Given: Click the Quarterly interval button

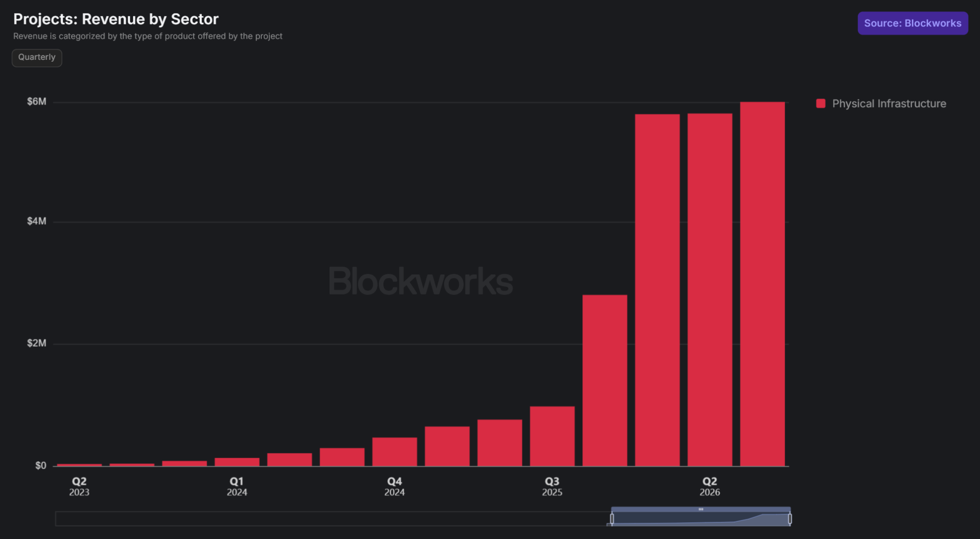Looking at the screenshot, I should pyautogui.click(x=37, y=58).
